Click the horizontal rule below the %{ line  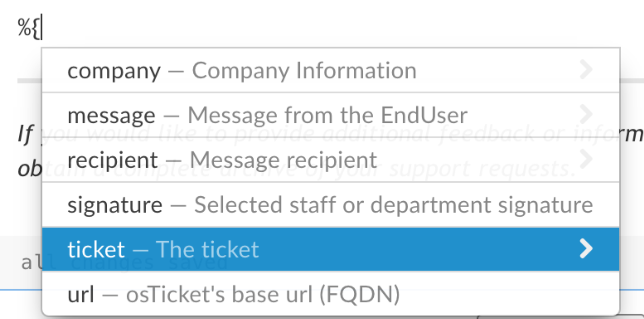coord(29,81)
